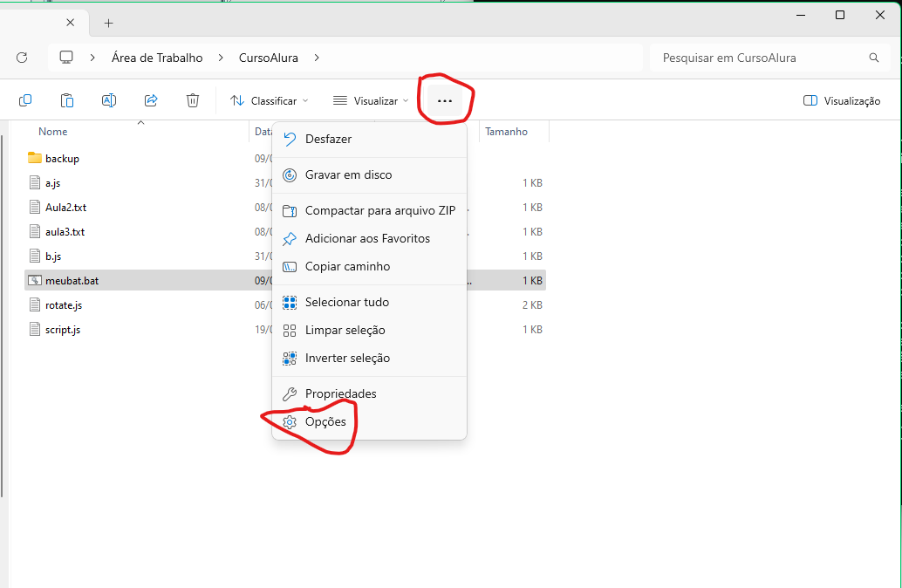Choose Adicionar aos Favoritos

(x=369, y=239)
